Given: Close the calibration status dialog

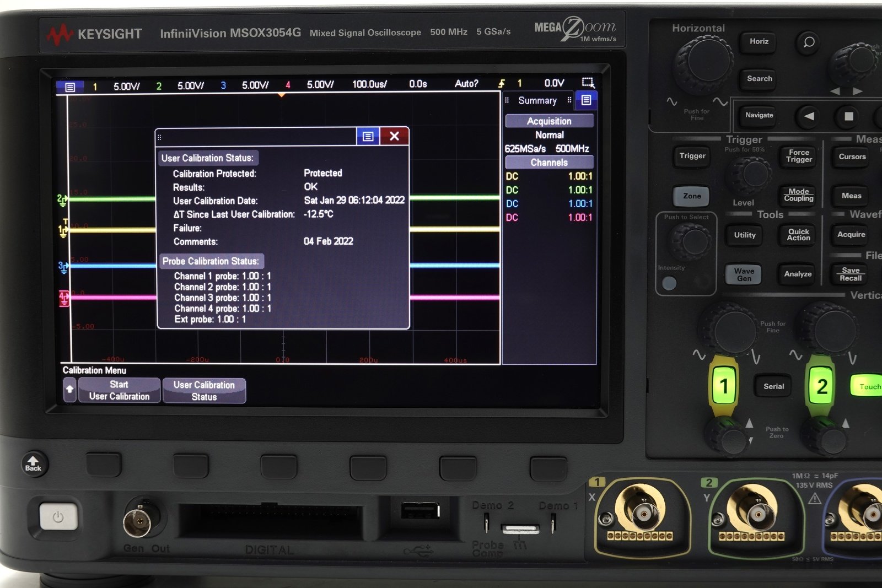Looking at the screenshot, I should coord(394,136).
